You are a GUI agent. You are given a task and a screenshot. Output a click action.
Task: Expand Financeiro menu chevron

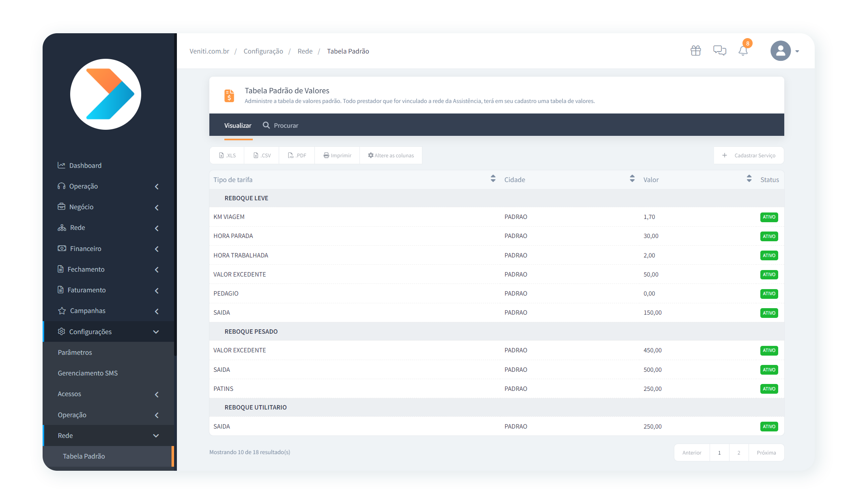pyautogui.click(x=157, y=249)
